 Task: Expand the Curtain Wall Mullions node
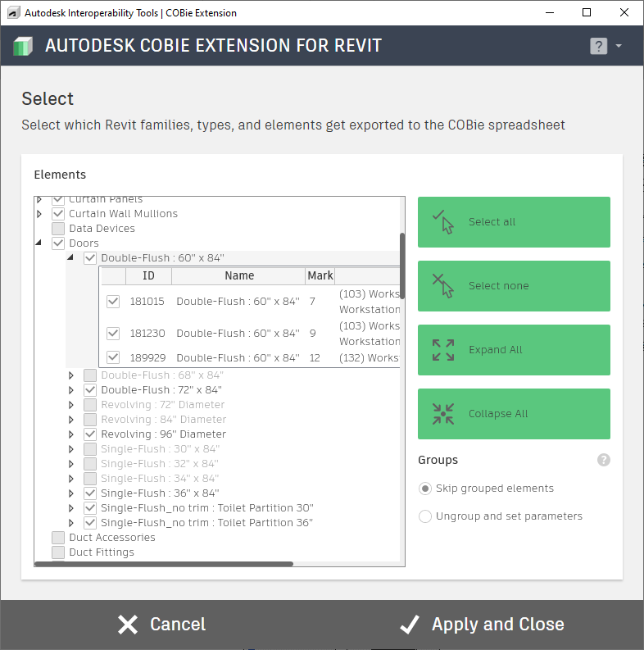click(39, 214)
